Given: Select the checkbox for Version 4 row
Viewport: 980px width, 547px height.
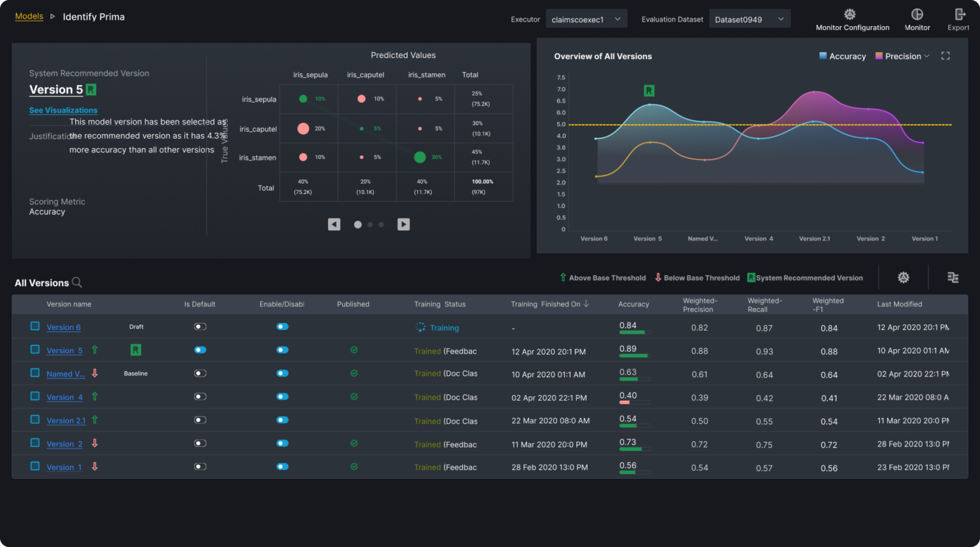Looking at the screenshot, I should (x=34, y=396).
